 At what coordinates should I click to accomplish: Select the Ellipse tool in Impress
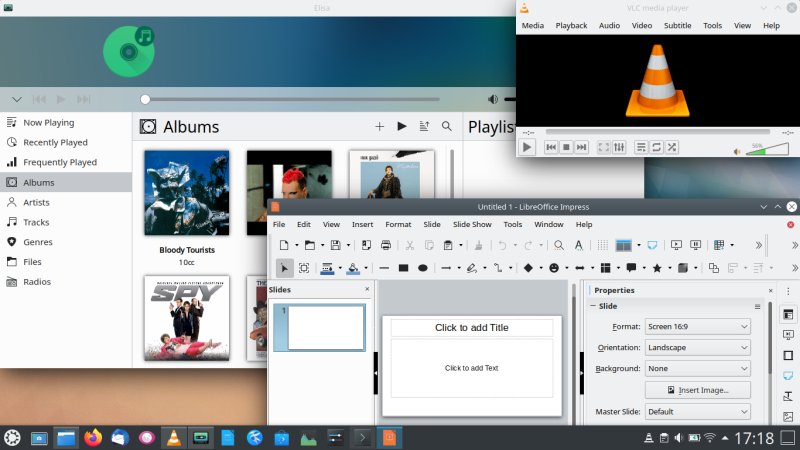[x=423, y=268]
